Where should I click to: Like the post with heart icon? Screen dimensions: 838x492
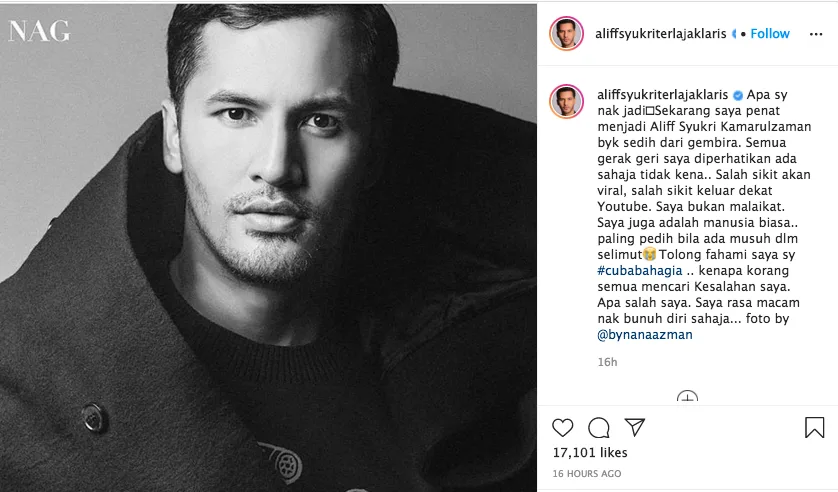562,427
